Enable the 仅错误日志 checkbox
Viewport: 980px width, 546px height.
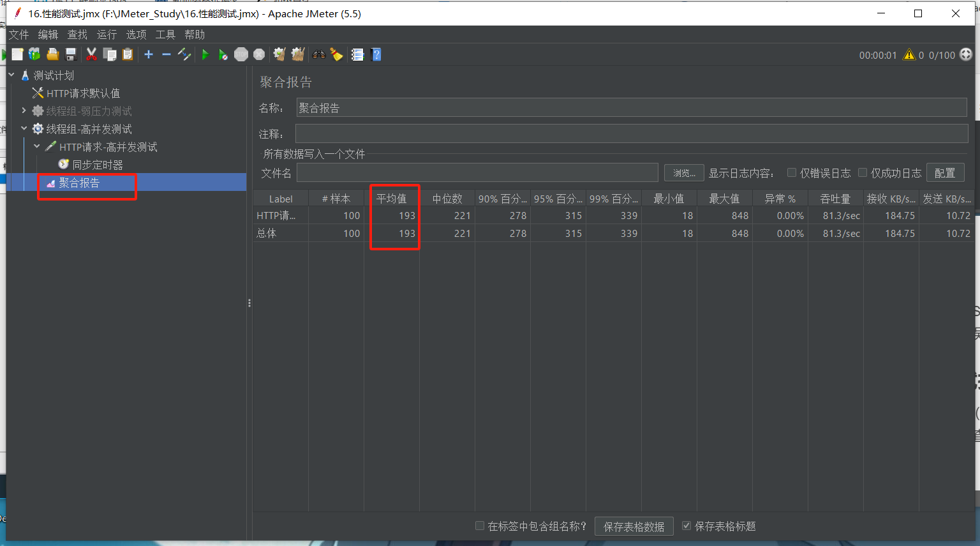(792, 172)
